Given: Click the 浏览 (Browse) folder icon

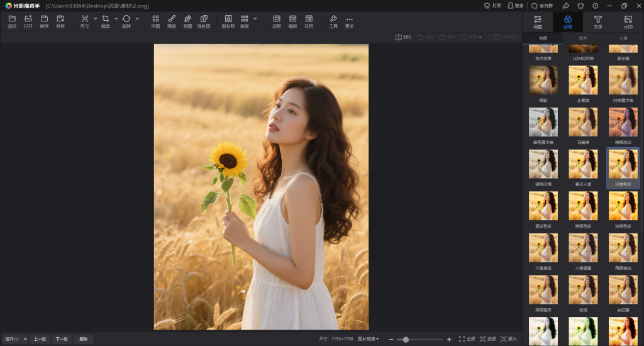Looking at the screenshot, I should click(x=12, y=19).
